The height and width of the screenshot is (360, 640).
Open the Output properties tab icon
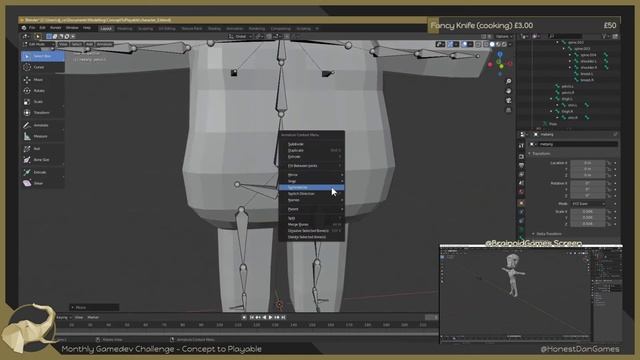click(x=521, y=165)
